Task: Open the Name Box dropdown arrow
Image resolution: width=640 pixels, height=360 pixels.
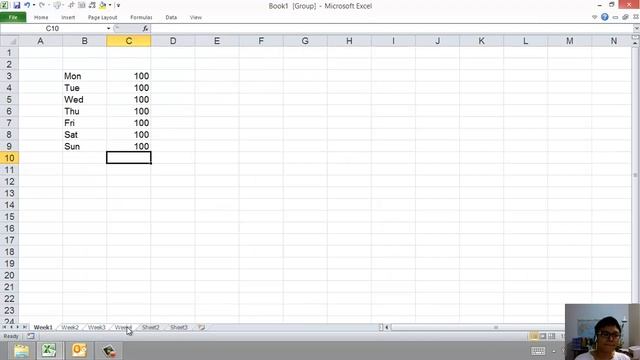Action: tap(109, 29)
